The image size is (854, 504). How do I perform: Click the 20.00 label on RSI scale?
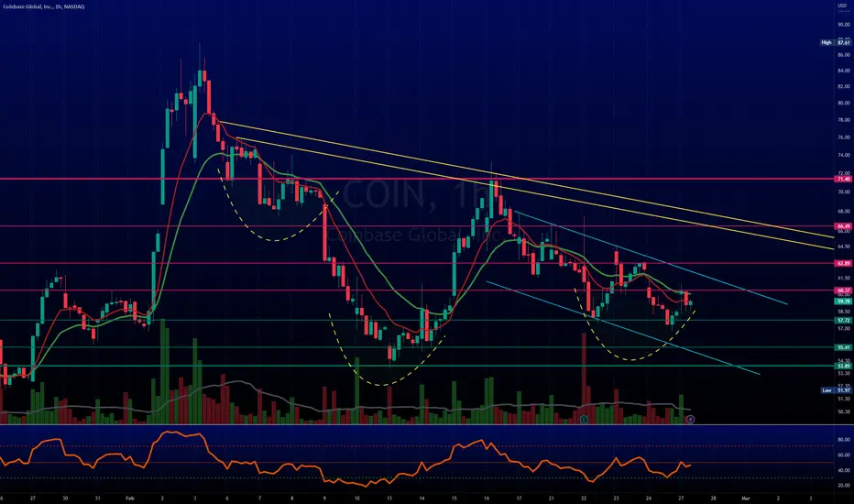[844, 485]
